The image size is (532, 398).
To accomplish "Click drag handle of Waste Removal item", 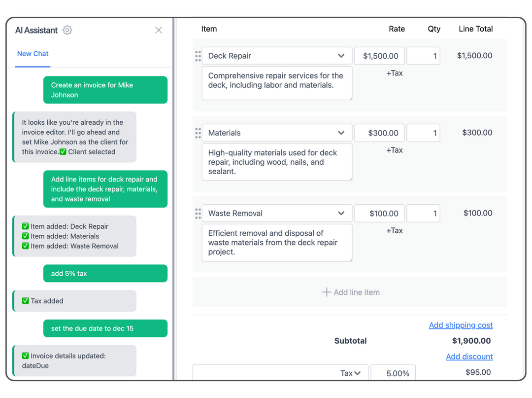I will 198,213.
